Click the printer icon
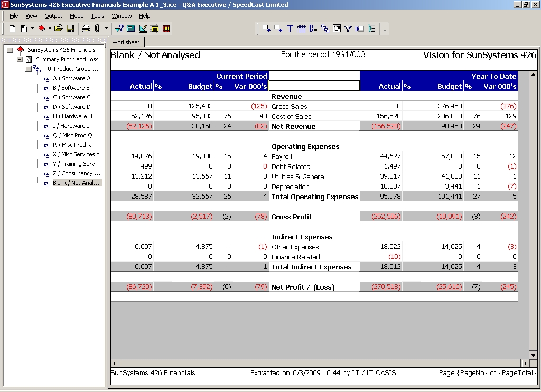541x392 pixels. pyautogui.click(x=86, y=29)
